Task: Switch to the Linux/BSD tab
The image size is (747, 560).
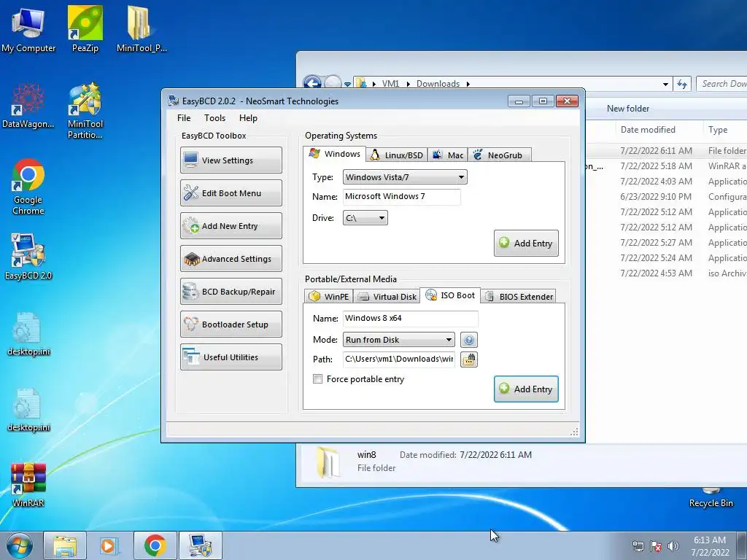Action: click(397, 155)
